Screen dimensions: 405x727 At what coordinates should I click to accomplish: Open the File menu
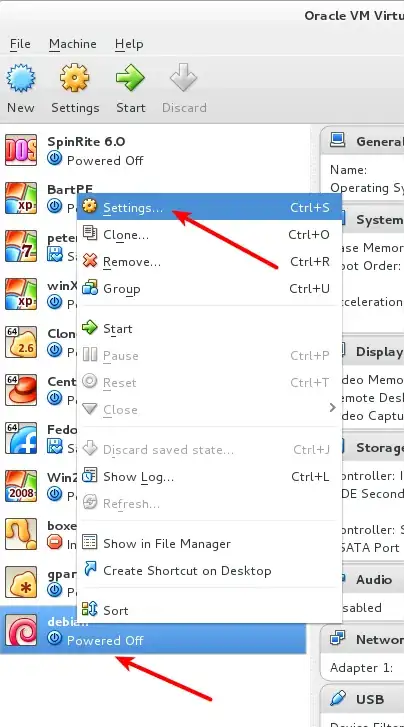[x=20, y=44]
